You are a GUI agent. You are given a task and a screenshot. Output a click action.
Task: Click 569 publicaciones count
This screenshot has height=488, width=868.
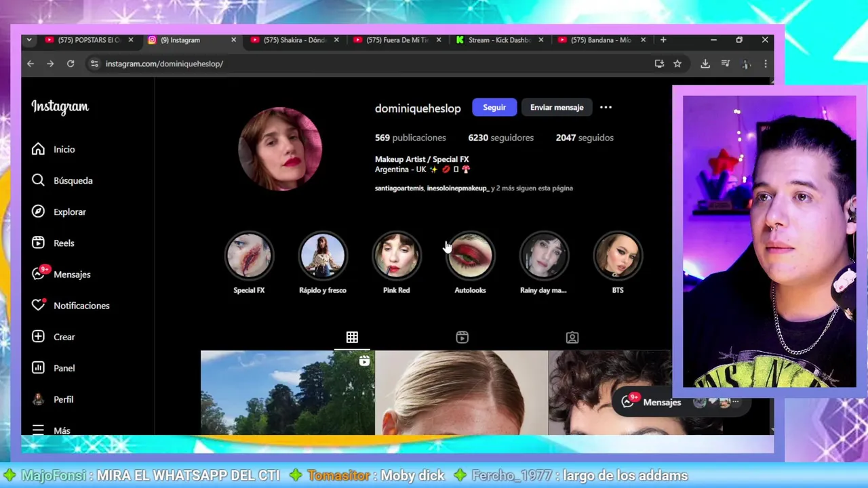click(410, 138)
